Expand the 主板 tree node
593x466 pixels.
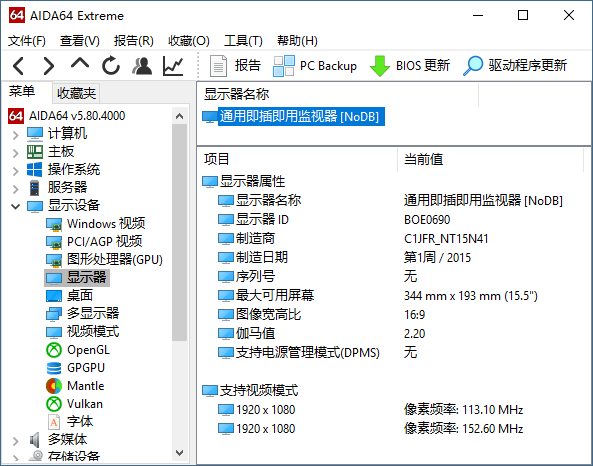tap(16, 152)
